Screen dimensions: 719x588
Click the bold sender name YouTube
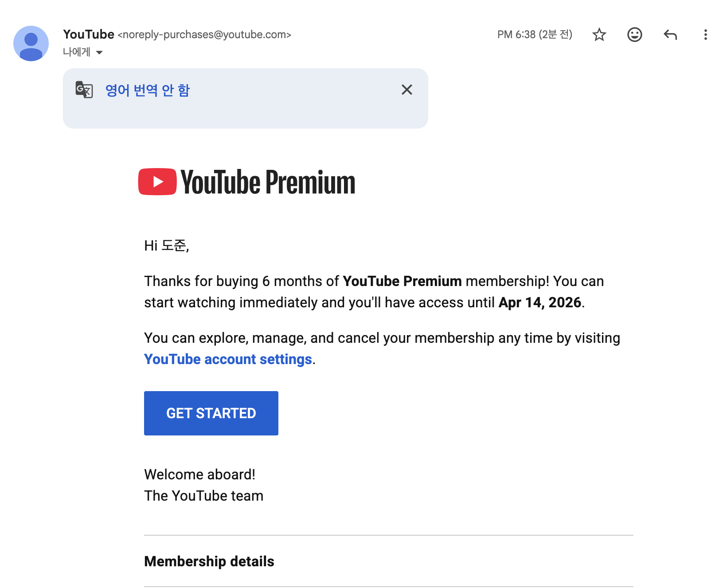click(89, 34)
